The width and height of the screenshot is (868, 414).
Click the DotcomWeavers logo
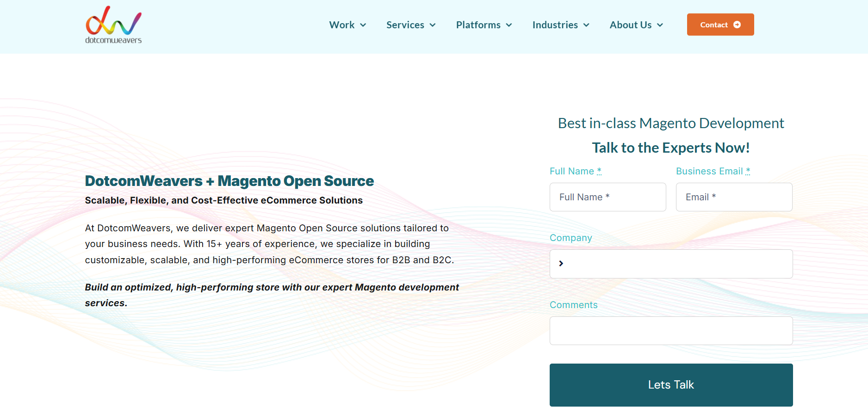coord(113,25)
